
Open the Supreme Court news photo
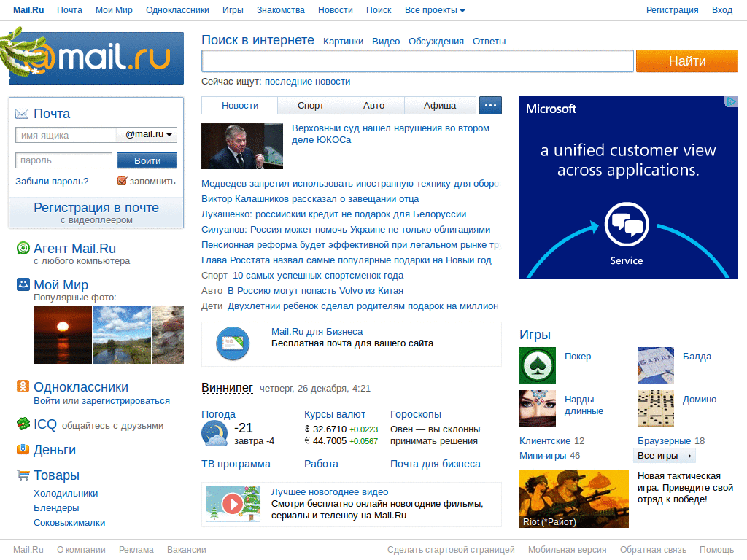[x=242, y=146]
